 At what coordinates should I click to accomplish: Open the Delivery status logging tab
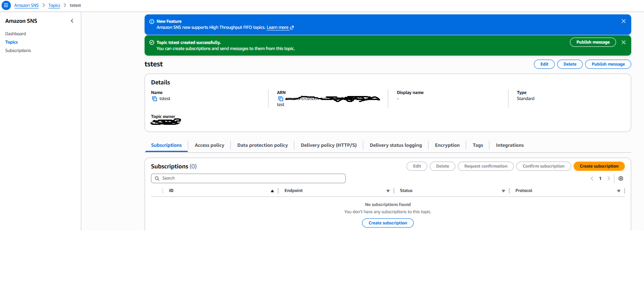[x=396, y=145]
